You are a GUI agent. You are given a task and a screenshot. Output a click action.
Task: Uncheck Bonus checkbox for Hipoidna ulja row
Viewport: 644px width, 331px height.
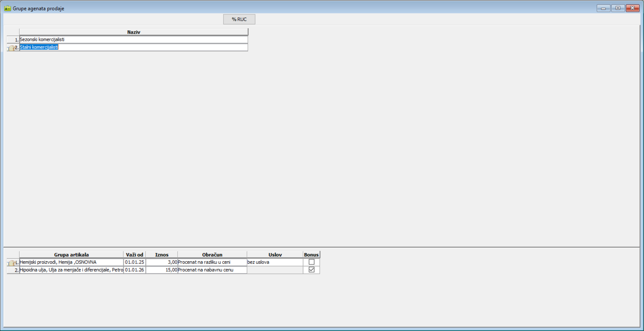coord(311,270)
